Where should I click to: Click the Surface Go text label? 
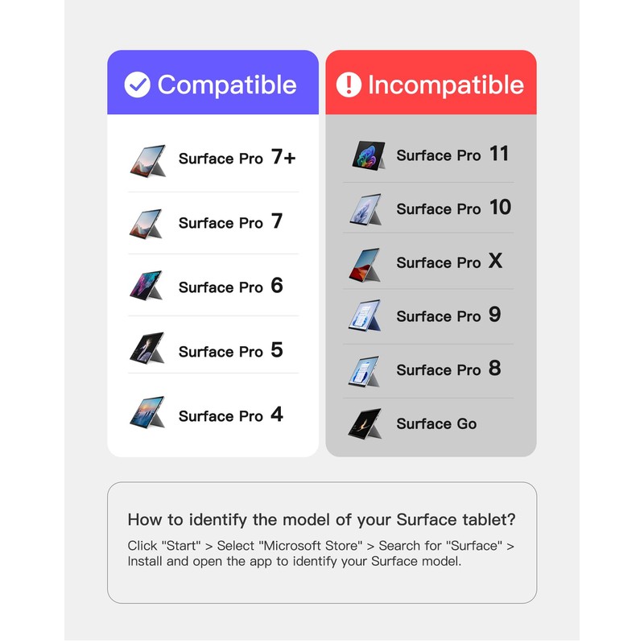436,423
